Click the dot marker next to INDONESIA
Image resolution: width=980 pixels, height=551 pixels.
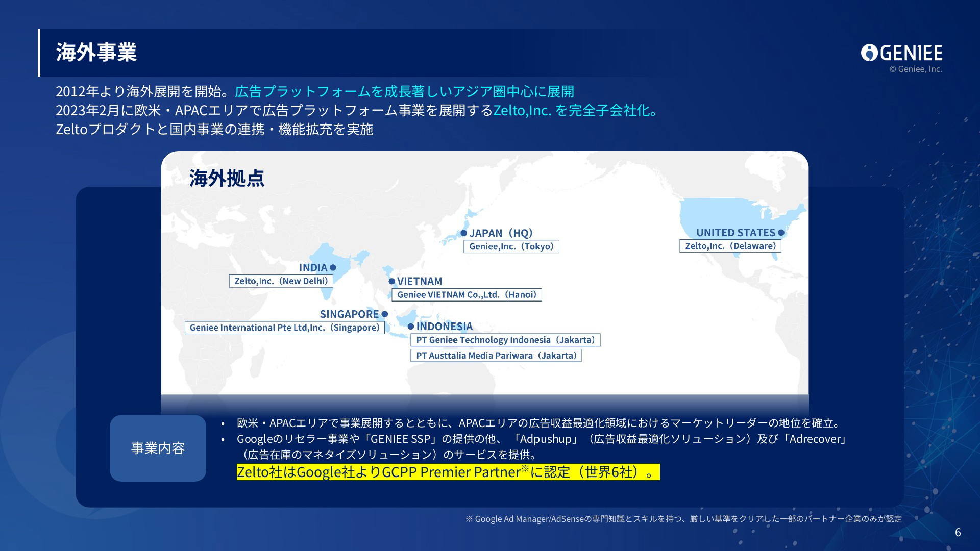point(410,327)
